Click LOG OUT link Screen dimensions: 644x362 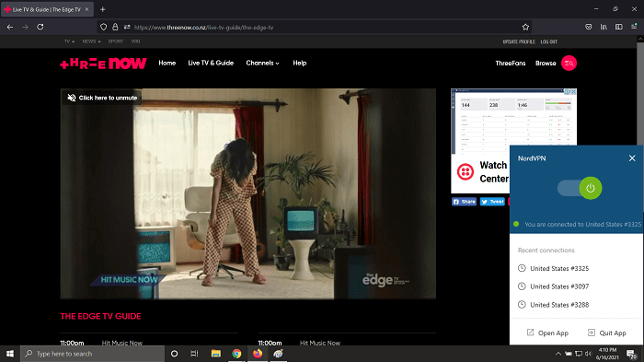pos(548,42)
